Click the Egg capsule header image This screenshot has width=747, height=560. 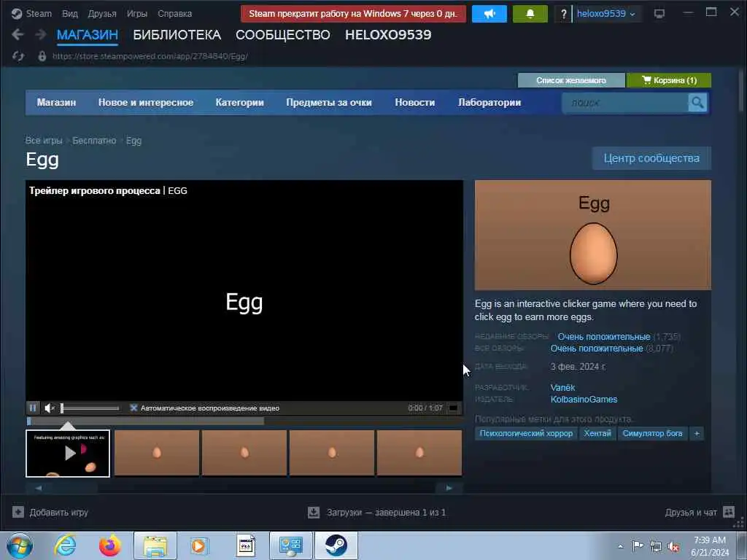coord(592,235)
